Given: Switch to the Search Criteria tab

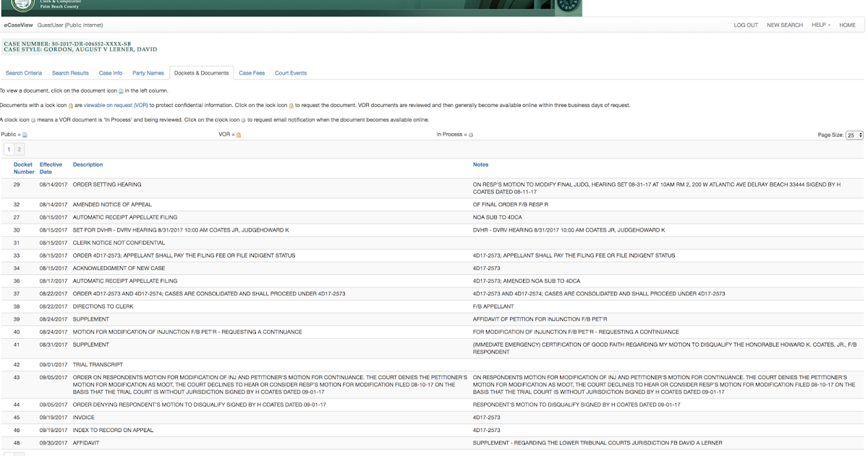Looking at the screenshot, I should tap(24, 73).
